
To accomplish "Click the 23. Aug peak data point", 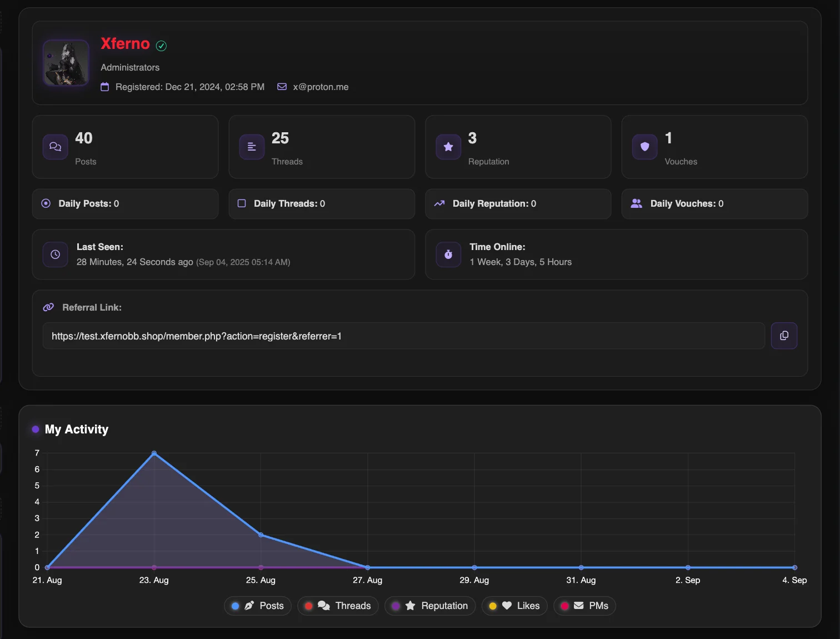I will [154, 453].
